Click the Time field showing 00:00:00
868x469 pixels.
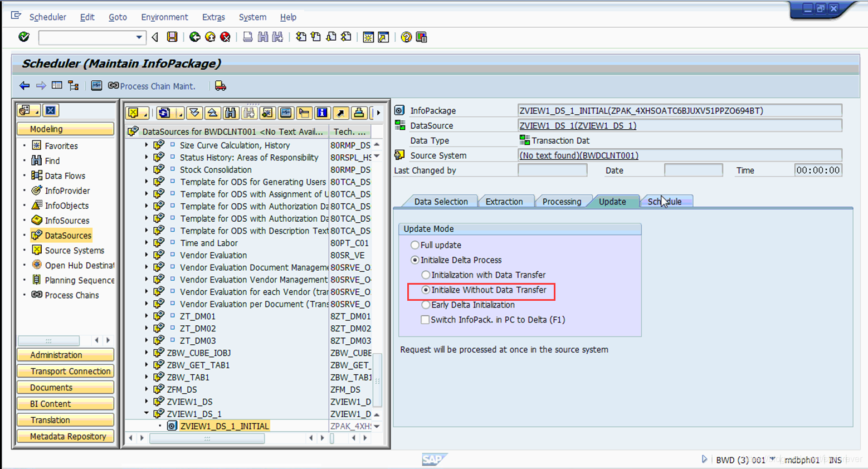click(818, 170)
